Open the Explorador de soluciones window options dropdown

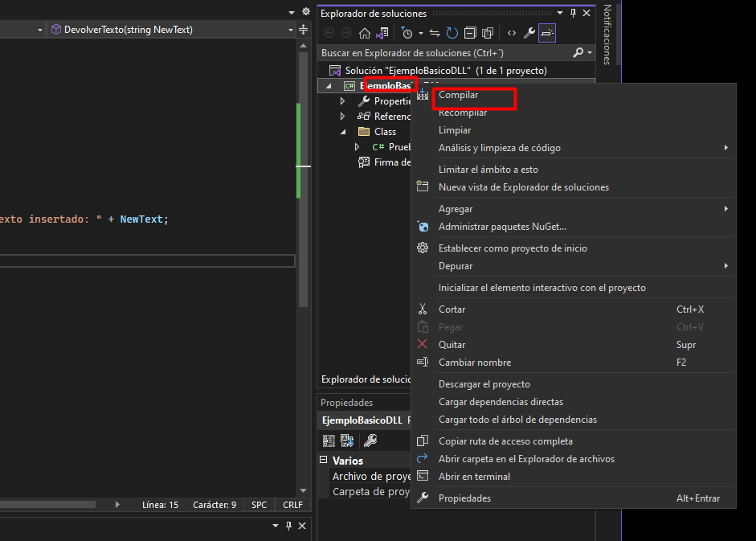(560, 13)
